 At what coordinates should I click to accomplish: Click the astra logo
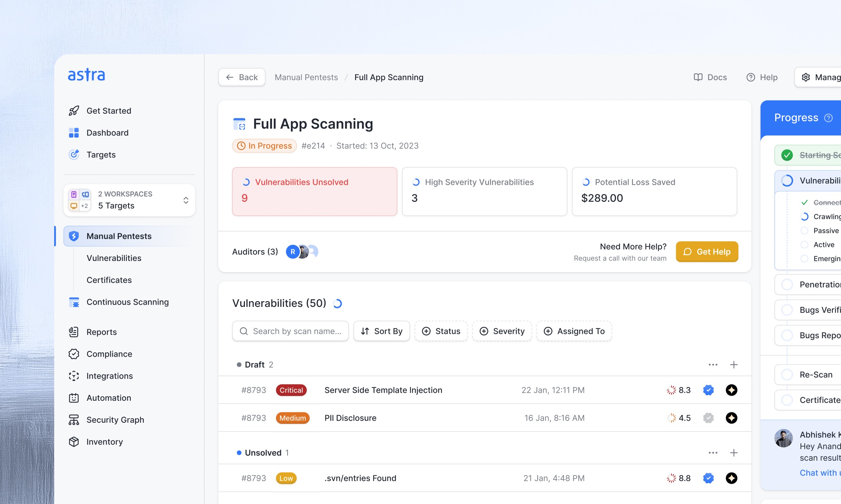tap(87, 75)
